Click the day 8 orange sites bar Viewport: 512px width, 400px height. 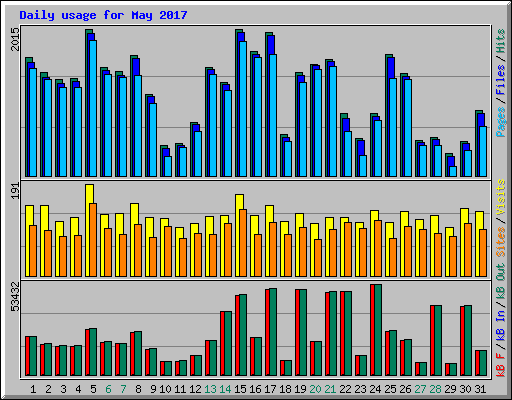[138, 250]
